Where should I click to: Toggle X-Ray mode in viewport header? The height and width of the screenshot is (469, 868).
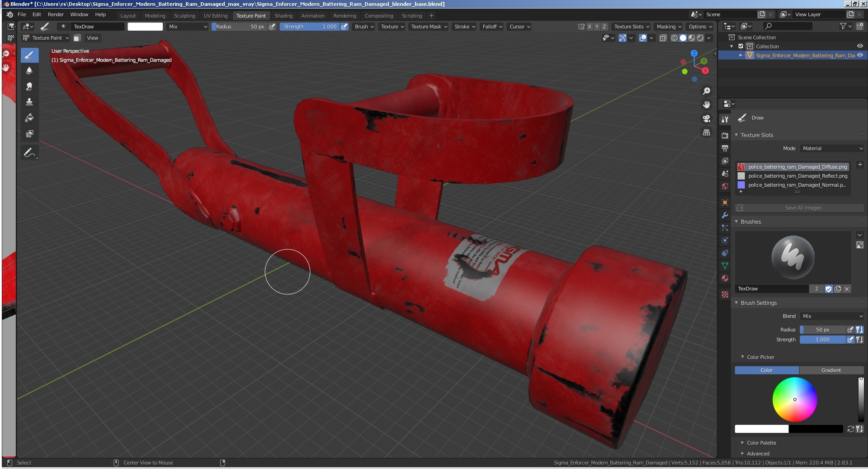tap(663, 38)
